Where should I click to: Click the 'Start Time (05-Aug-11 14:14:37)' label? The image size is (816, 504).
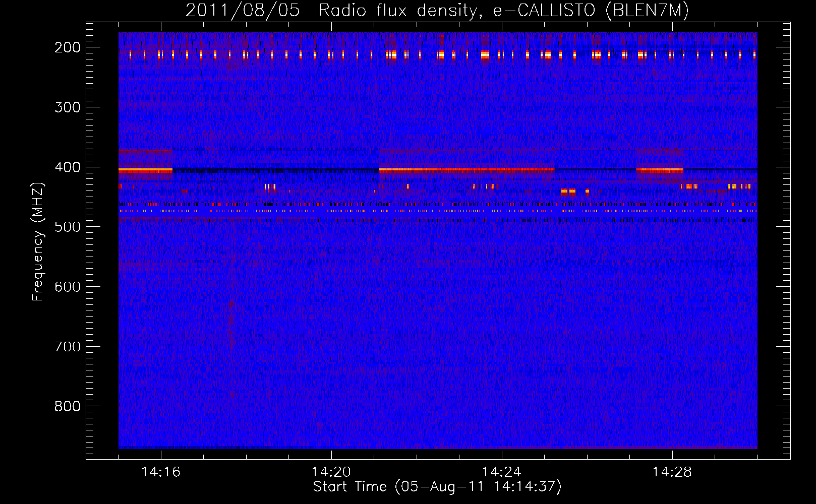[437, 487]
